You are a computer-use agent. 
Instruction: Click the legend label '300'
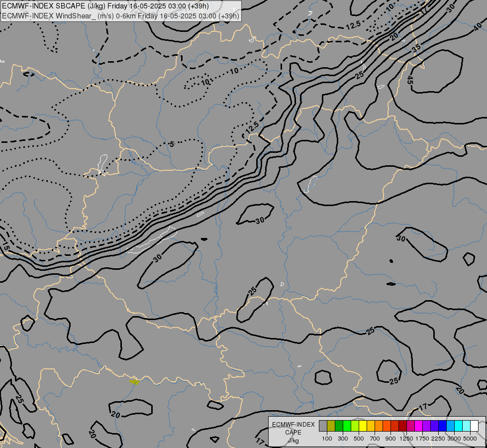(x=343, y=439)
